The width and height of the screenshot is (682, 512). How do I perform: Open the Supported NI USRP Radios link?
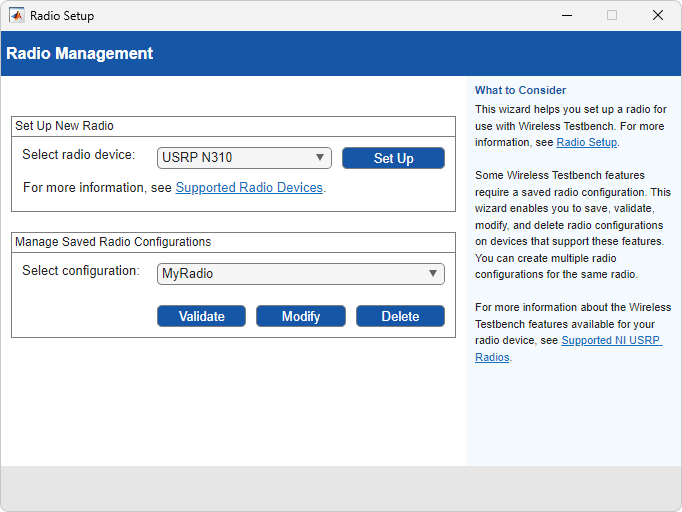[610, 341]
